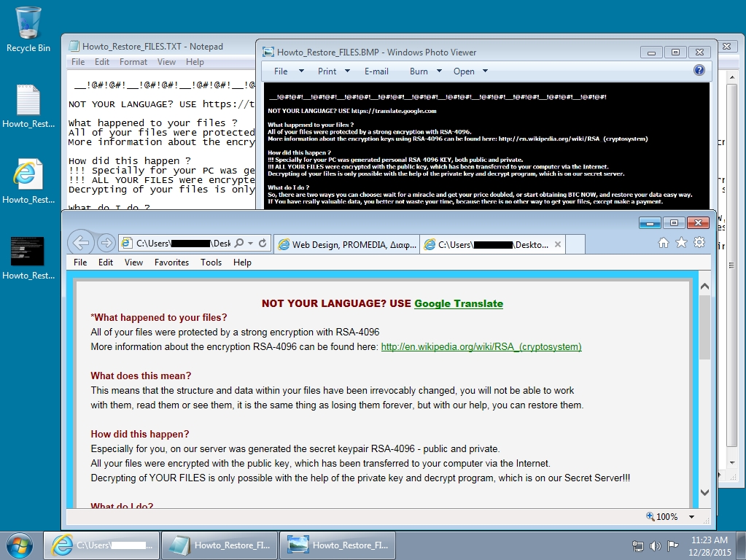
Task: Open the Notepad File menu
Action: (78, 62)
